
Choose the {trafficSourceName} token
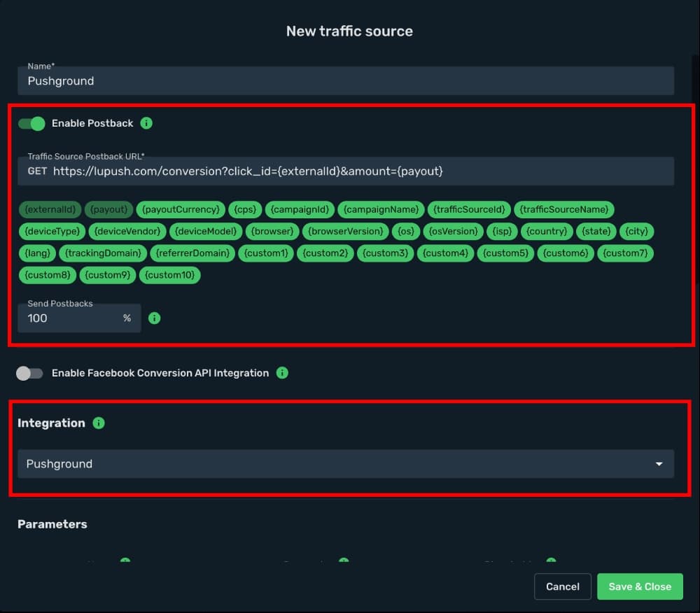point(563,210)
